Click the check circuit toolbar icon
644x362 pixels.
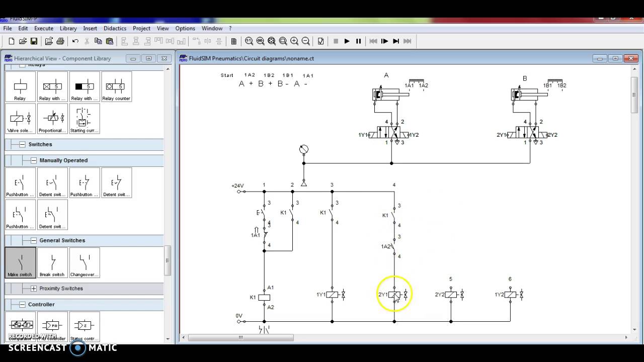click(x=320, y=41)
